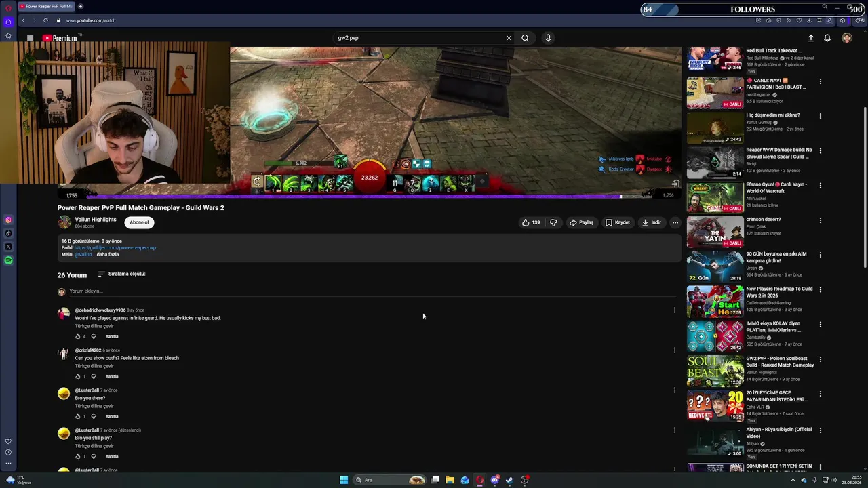
Task: Open options for the 'Bro you still play?' comment
Action: click(674, 430)
